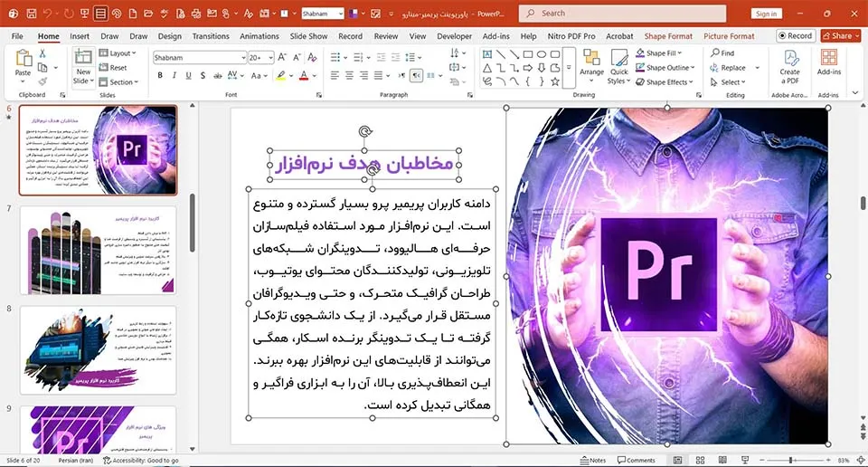The height and width of the screenshot is (467, 868).
Task: Undo the last action
Action: (x=48, y=14)
